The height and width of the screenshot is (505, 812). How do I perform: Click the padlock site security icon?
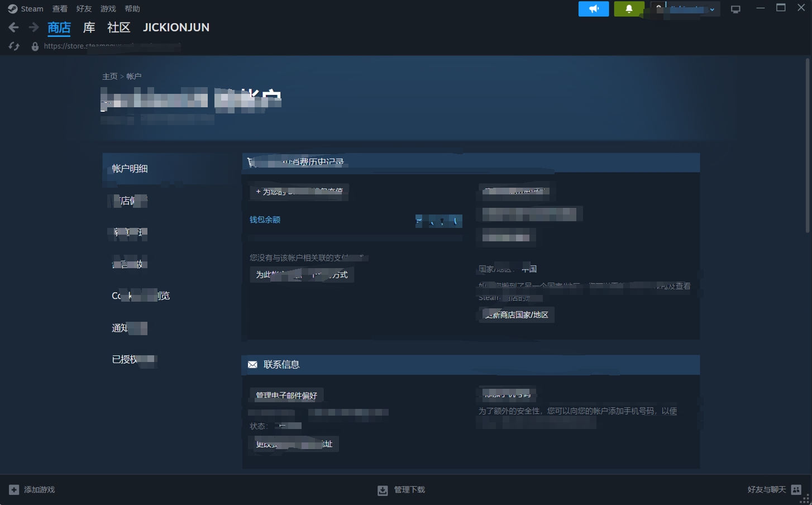pos(35,46)
